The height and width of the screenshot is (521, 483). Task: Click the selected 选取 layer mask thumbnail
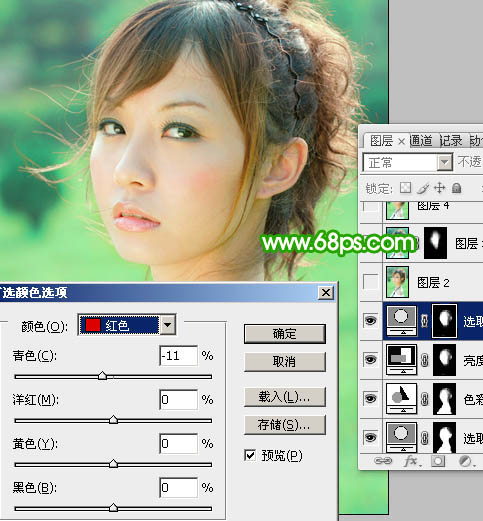(445, 320)
